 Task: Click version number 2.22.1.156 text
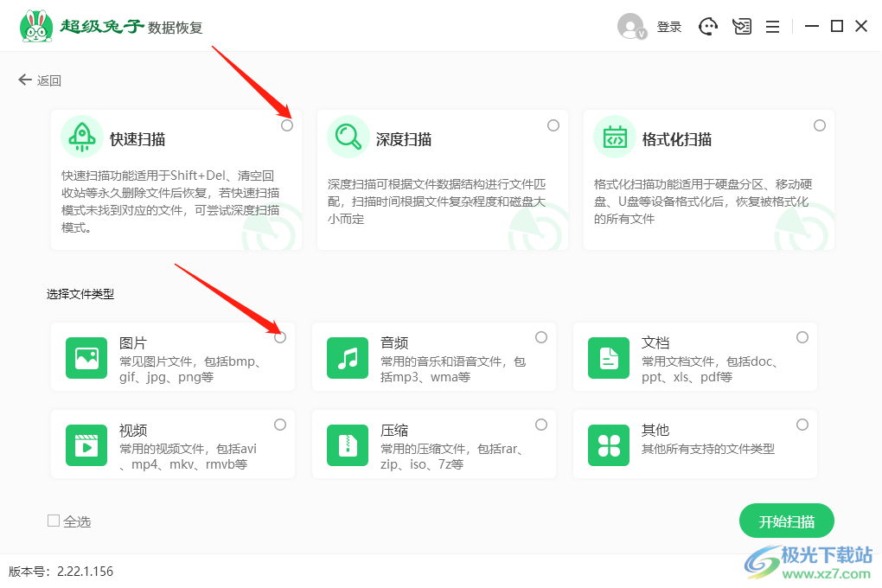coord(85,571)
